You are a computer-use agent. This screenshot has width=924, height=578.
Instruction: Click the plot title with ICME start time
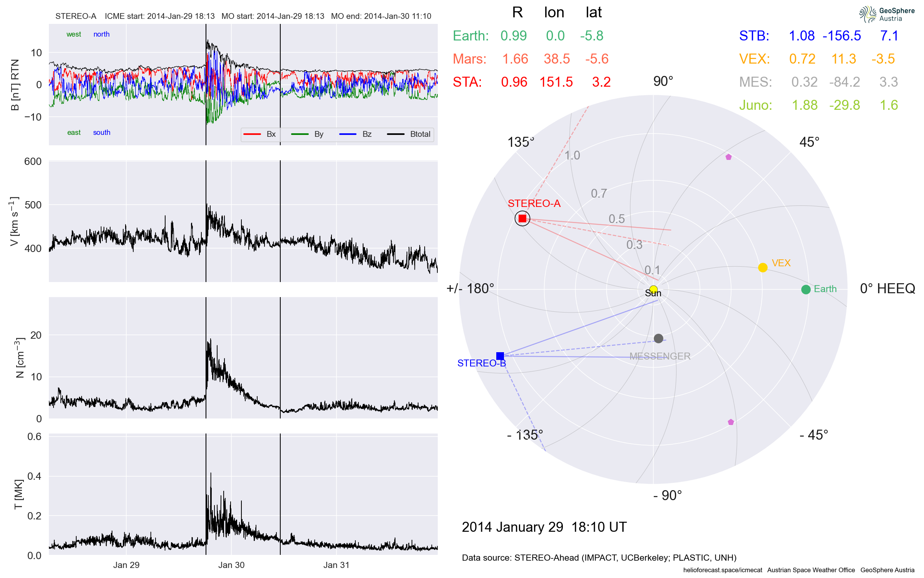coord(243,16)
